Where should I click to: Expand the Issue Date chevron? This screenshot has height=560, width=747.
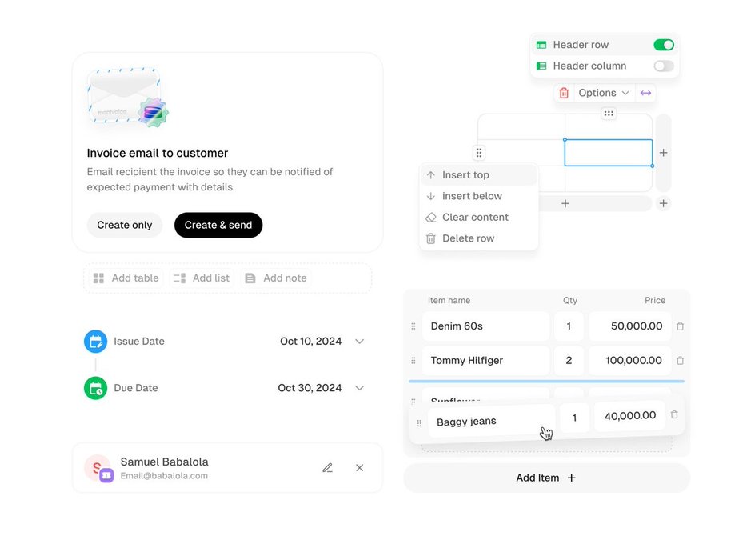[x=360, y=342]
